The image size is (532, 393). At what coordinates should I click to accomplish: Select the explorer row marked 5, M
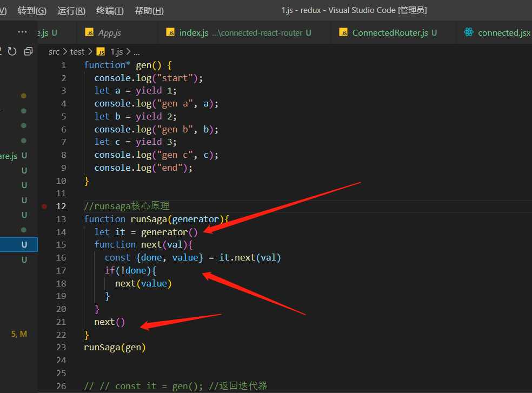tap(19, 334)
